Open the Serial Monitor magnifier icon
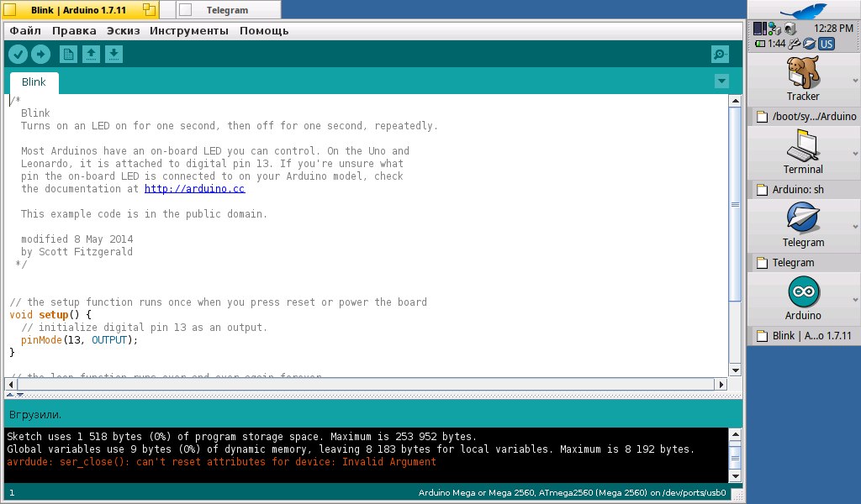861x504 pixels. click(720, 54)
